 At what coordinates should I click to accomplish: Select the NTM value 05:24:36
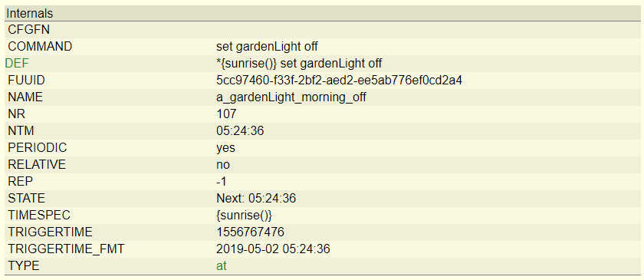pos(240,131)
